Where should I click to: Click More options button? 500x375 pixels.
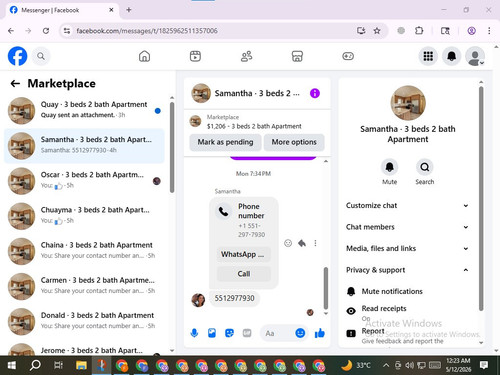pos(294,142)
